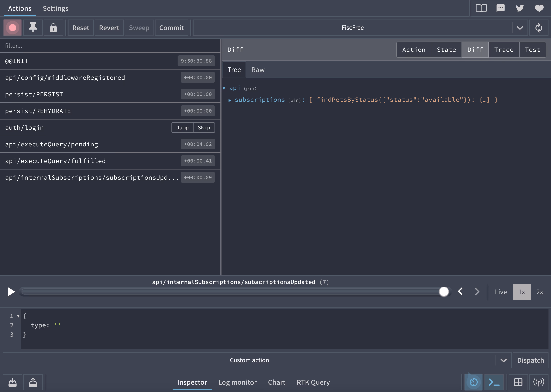Toggle the lock changes icon
The height and width of the screenshot is (392, 551).
point(53,28)
